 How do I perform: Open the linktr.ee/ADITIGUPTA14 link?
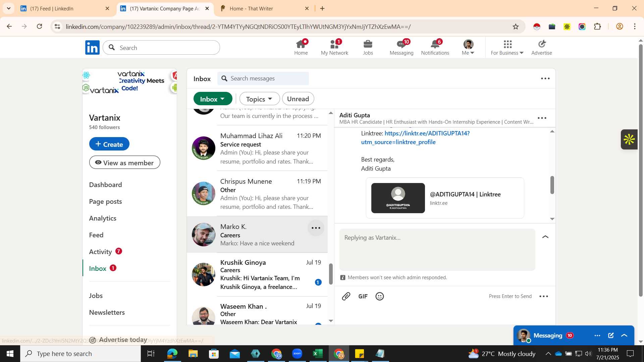(415, 138)
